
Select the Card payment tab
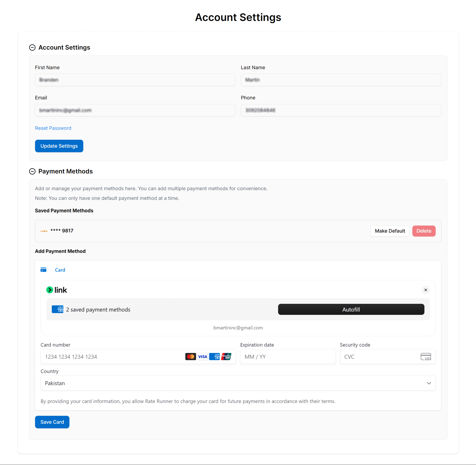60,270
